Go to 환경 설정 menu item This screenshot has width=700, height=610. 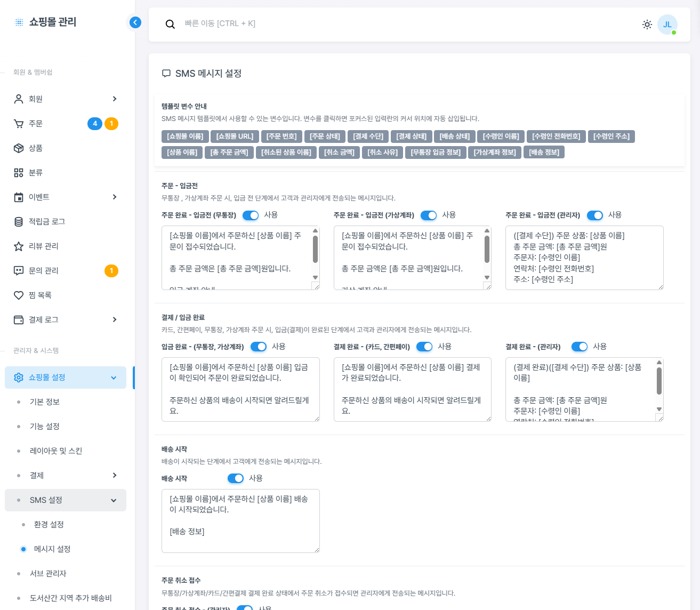coord(49,525)
